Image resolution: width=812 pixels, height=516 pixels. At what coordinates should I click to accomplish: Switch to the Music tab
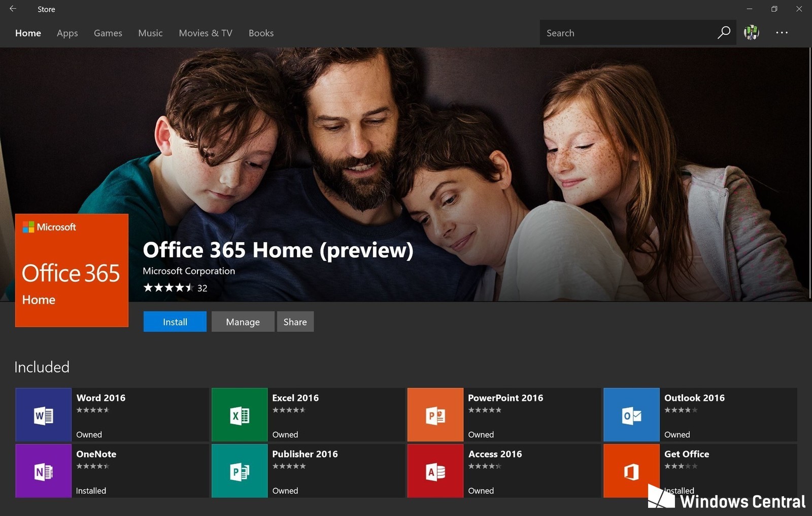click(x=150, y=33)
